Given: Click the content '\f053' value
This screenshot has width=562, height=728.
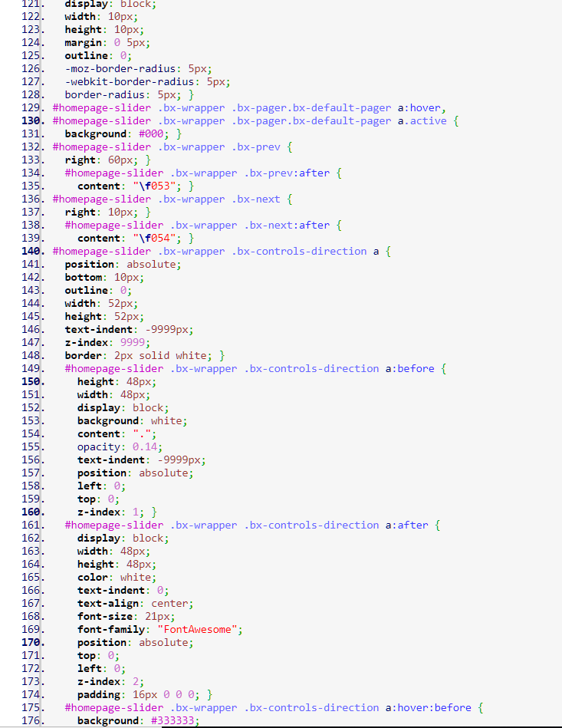Looking at the screenshot, I should (157, 186).
